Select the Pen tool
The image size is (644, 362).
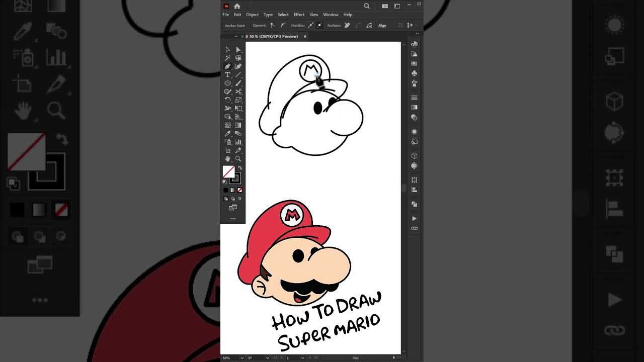[227, 66]
